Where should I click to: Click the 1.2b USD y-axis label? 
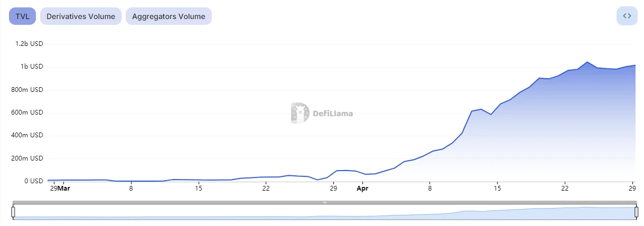click(x=29, y=44)
